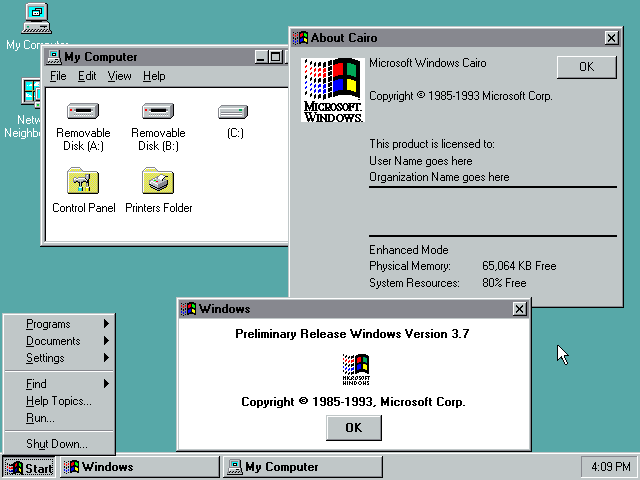Close the About Cairo dialog

tap(611, 38)
